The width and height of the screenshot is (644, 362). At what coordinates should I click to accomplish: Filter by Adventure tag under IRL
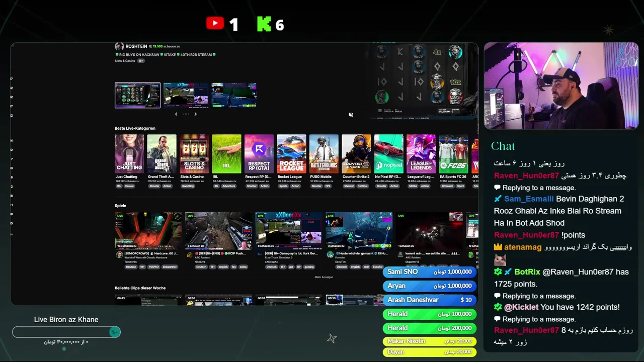229,186
